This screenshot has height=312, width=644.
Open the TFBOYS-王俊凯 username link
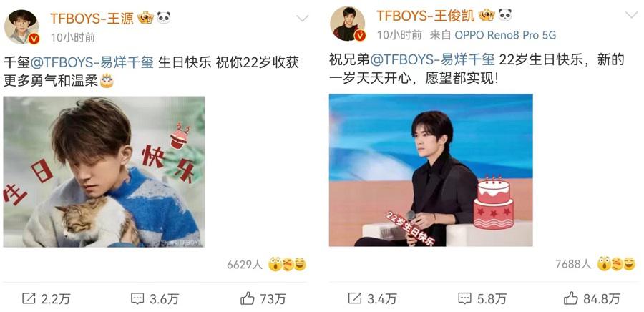pyautogui.click(x=426, y=15)
